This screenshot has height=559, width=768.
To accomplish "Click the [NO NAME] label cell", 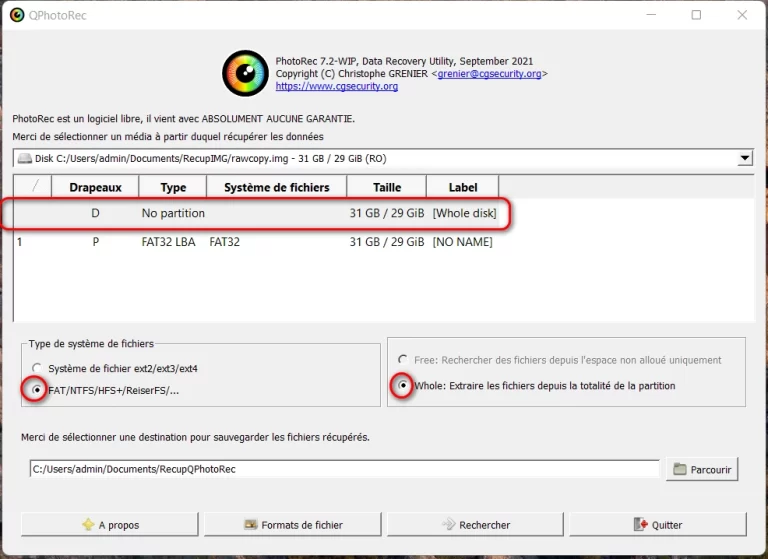I will tap(462, 242).
